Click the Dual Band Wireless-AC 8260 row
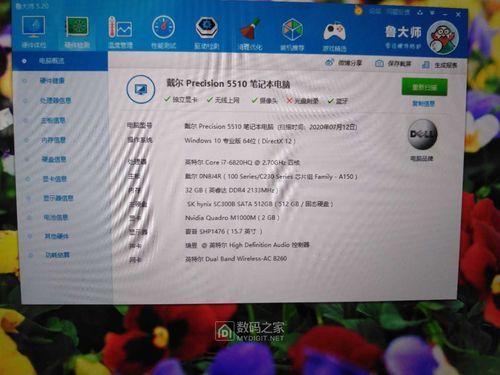The image size is (500, 375). (x=236, y=259)
